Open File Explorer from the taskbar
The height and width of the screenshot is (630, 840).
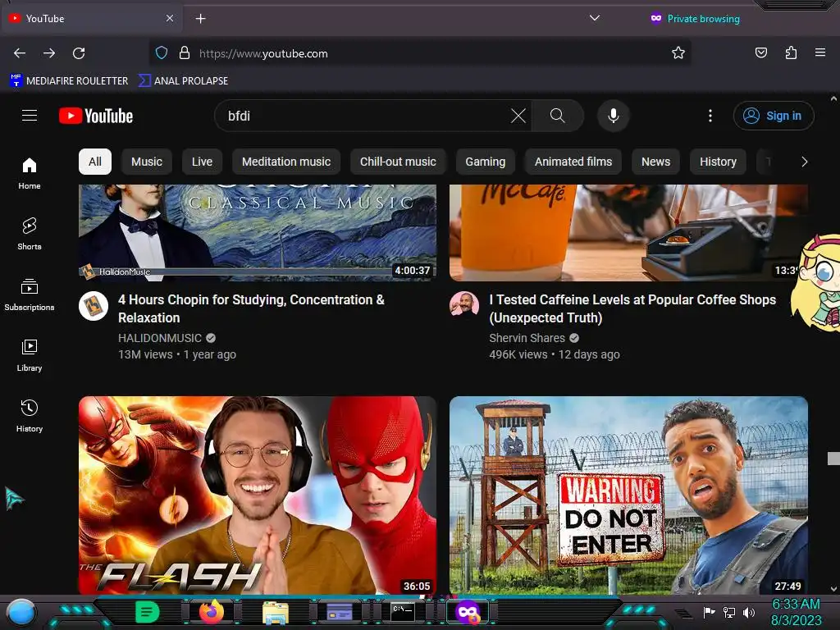point(276,612)
